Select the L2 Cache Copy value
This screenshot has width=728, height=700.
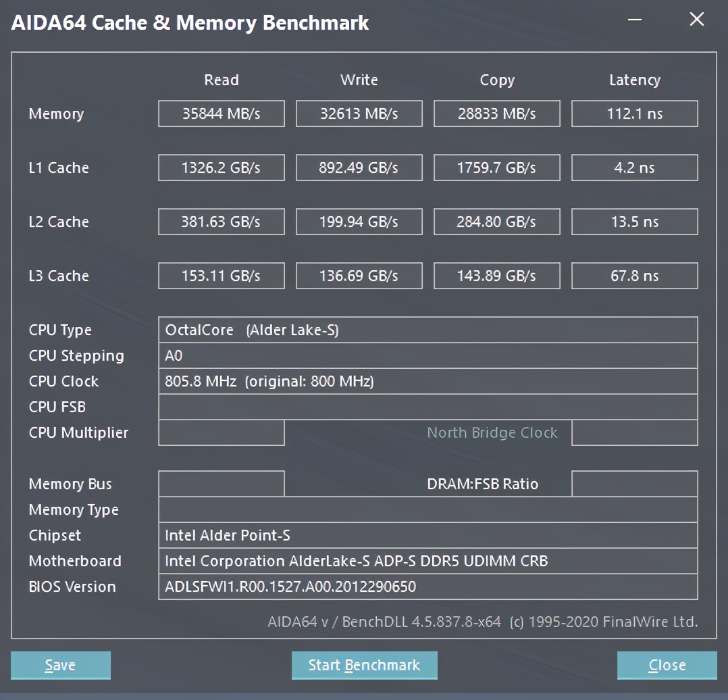pyautogui.click(x=496, y=222)
